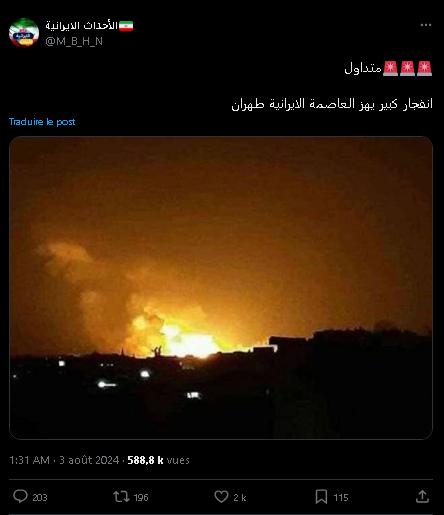This screenshot has height=515, width=444.
Task: Click the Iran flag emoji beside name
Action: pyautogui.click(x=126, y=26)
